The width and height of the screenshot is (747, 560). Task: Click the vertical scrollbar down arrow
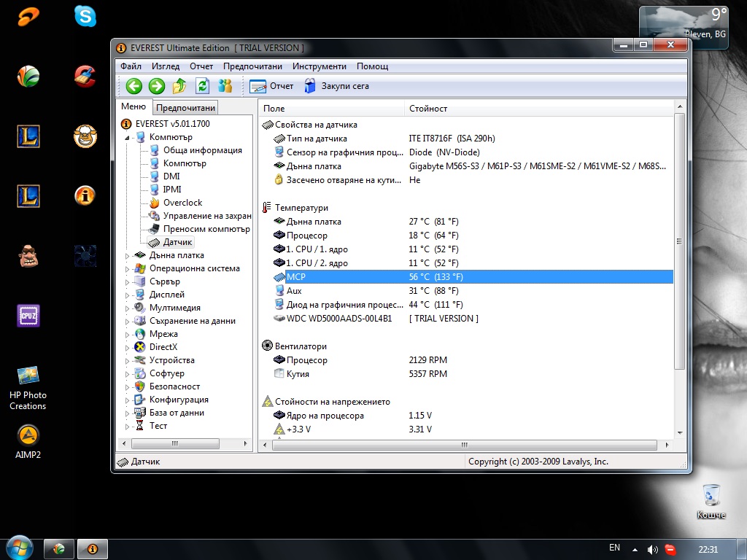pyautogui.click(x=680, y=433)
